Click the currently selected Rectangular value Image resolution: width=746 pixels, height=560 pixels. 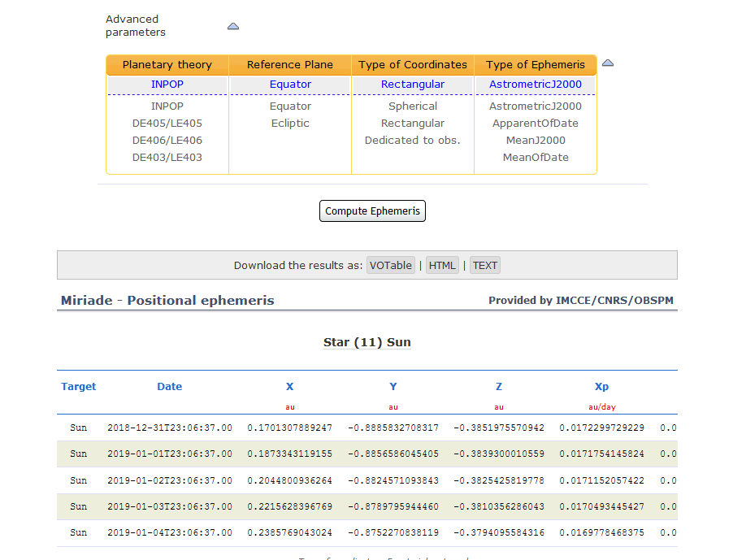click(x=413, y=85)
